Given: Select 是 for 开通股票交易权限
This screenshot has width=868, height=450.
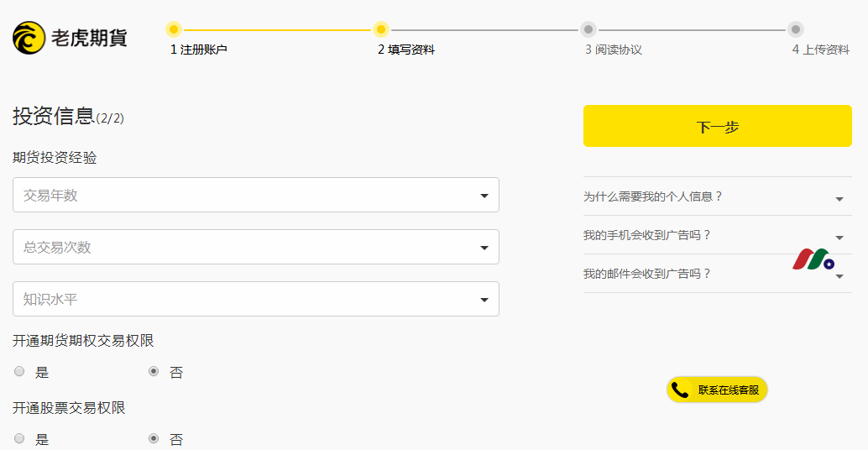Looking at the screenshot, I should (x=19, y=438).
